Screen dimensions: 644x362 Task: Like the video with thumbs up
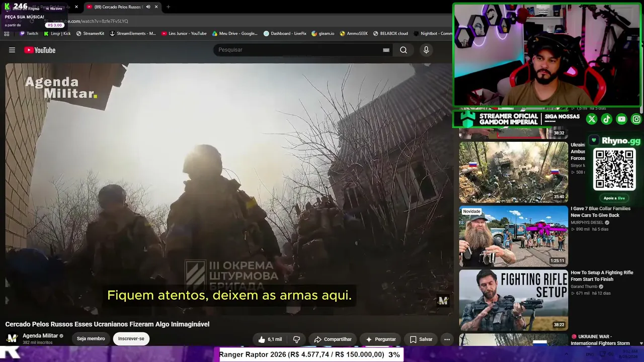(x=270, y=339)
